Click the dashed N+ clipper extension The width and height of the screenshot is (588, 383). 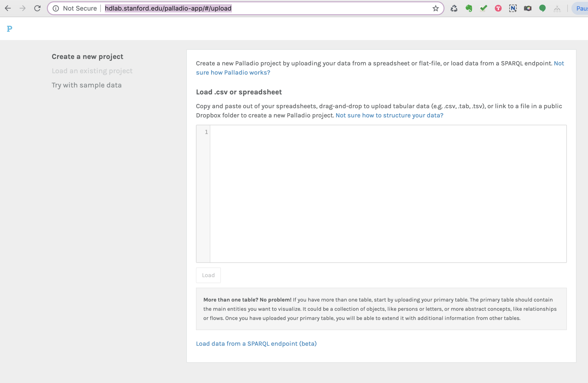513,9
